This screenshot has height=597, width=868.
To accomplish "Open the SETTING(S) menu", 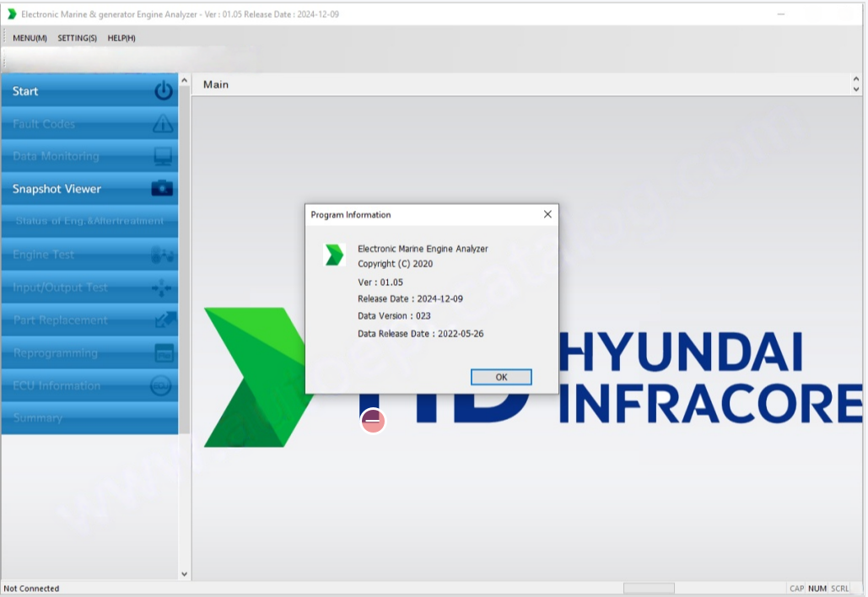I will 77,38.
